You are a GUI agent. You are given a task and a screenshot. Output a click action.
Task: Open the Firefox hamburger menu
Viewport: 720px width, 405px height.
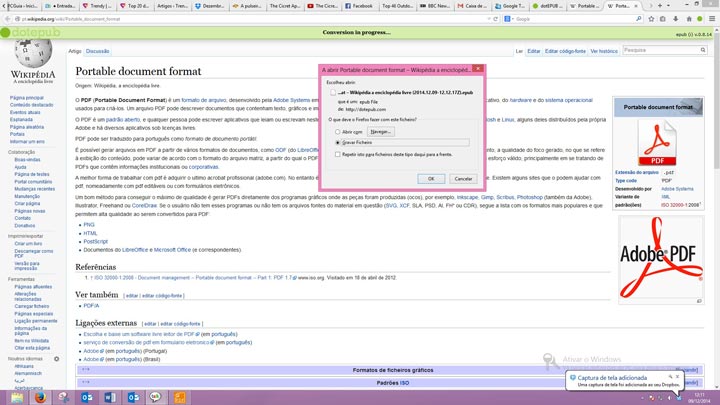coord(712,19)
